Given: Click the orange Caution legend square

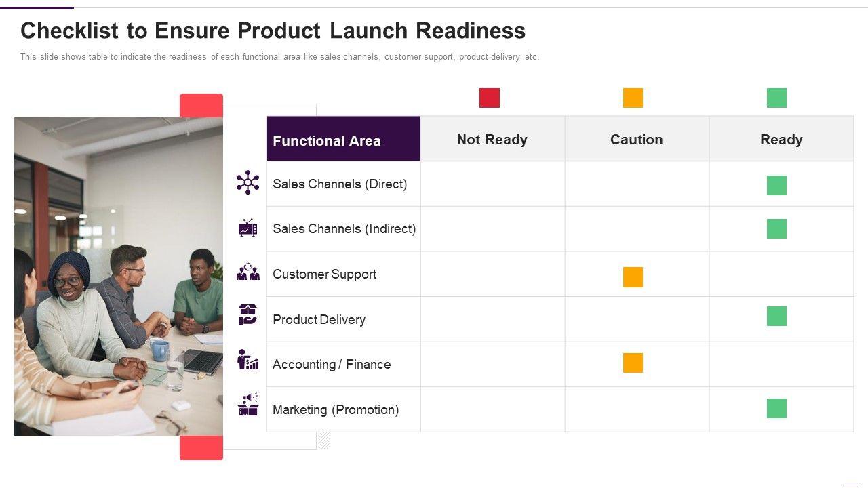Looking at the screenshot, I should point(633,98).
